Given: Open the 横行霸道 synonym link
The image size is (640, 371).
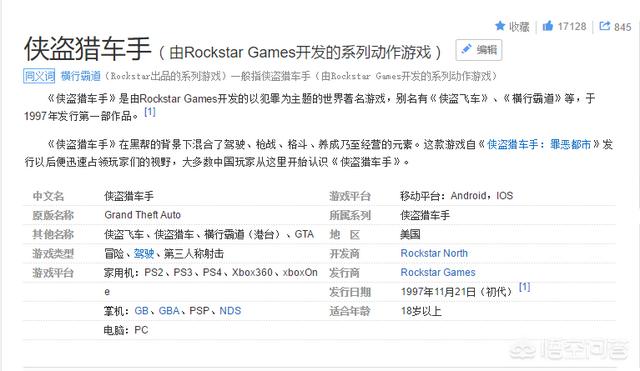Looking at the screenshot, I should click(x=80, y=76).
